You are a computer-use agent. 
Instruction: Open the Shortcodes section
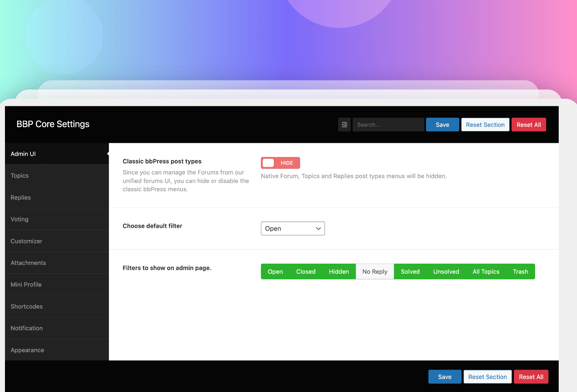[x=57, y=306]
